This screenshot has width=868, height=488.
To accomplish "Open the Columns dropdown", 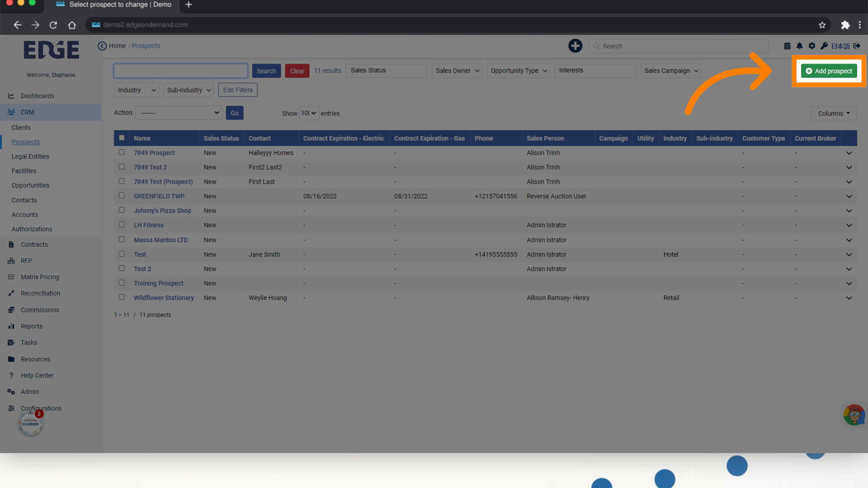I will pyautogui.click(x=834, y=113).
